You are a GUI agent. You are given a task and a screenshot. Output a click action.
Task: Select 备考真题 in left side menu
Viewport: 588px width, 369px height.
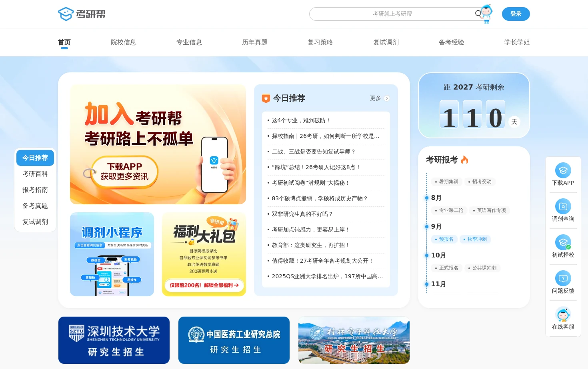click(35, 206)
